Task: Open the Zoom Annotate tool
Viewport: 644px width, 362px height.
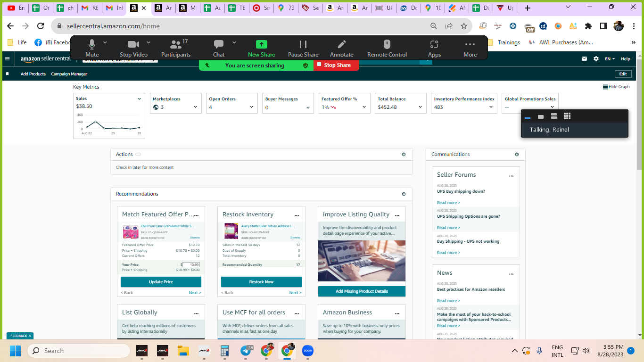Action: (342, 48)
